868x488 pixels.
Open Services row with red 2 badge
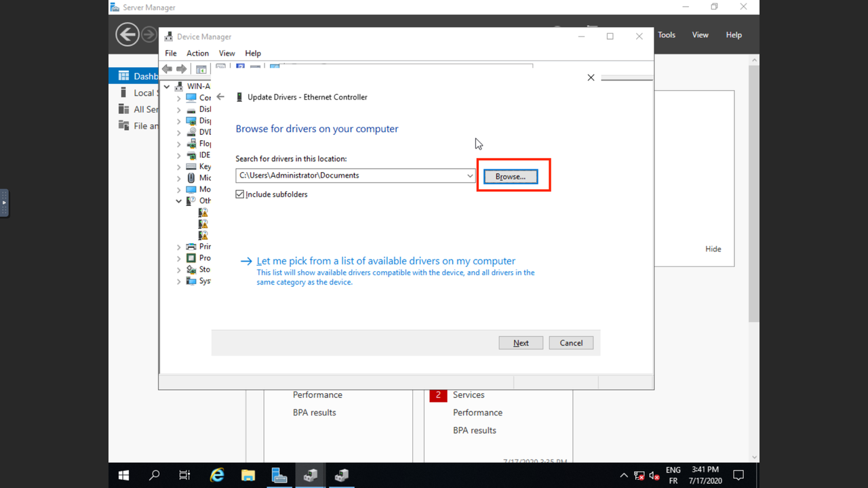pyautogui.click(x=469, y=394)
